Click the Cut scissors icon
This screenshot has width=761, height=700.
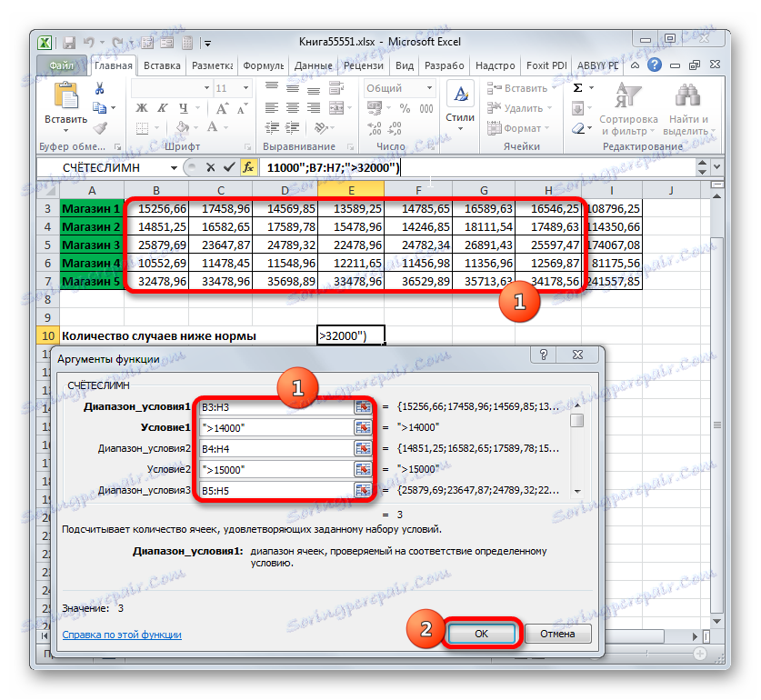(99, 88)
